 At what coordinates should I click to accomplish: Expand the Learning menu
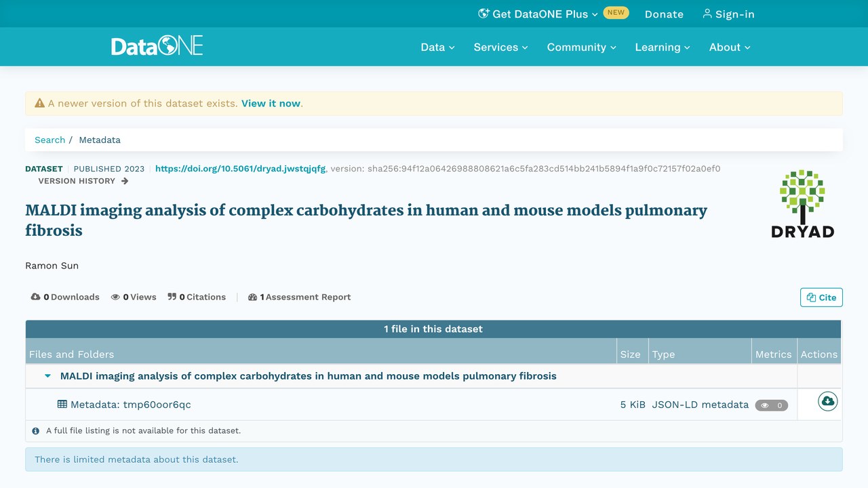(663, 47)
